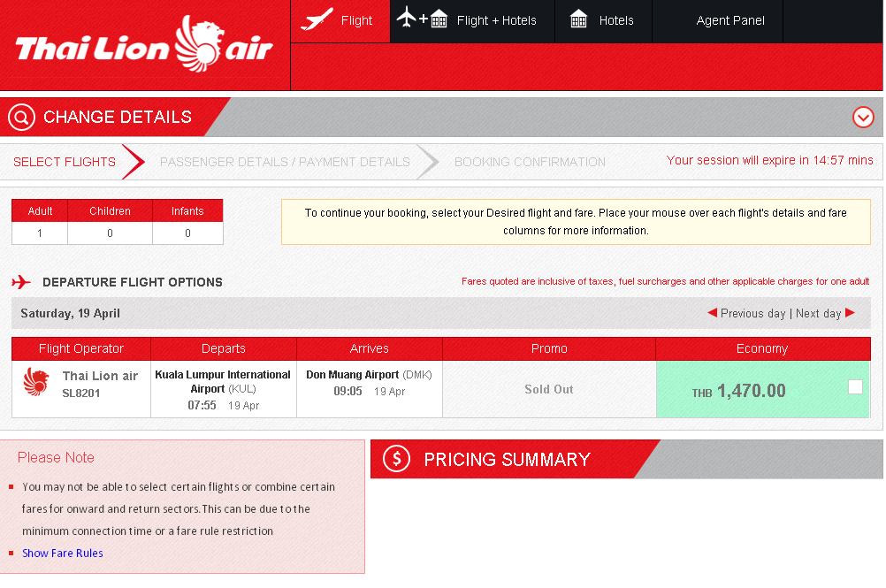Click the next day right arrow
Viewport: 886px width, 588px height.
850,312
